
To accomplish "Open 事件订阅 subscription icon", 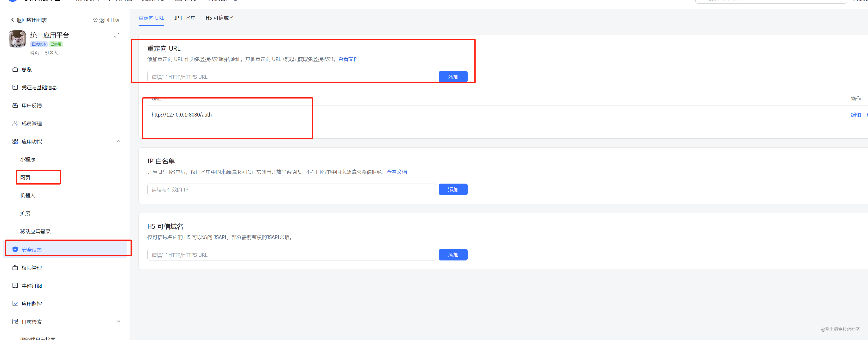I will click(x=15, y=285).
